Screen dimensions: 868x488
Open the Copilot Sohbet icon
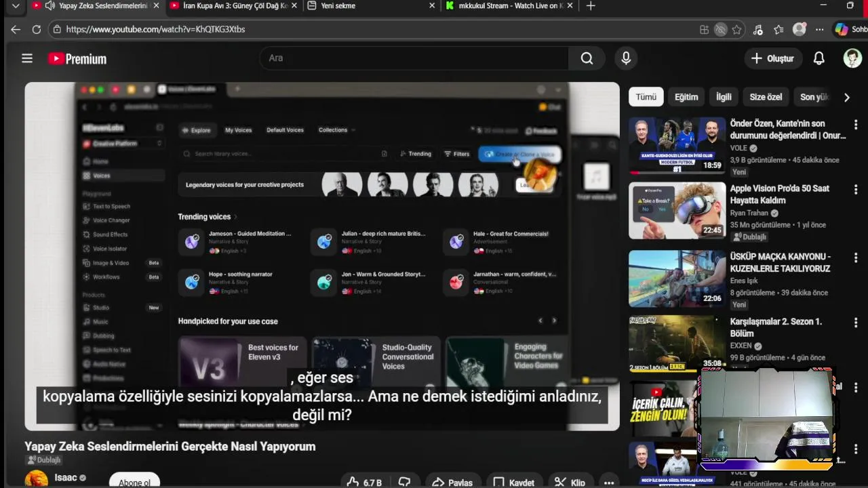point(850,29)
